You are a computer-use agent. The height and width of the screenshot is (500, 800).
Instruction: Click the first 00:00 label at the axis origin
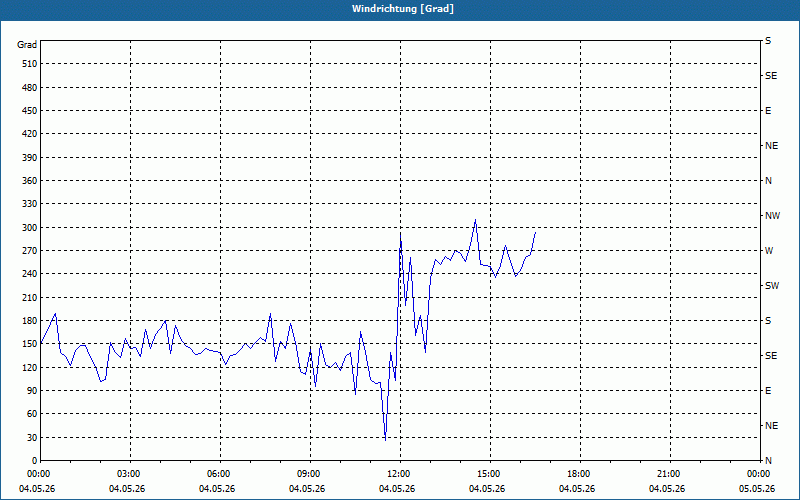coord(39,474)
